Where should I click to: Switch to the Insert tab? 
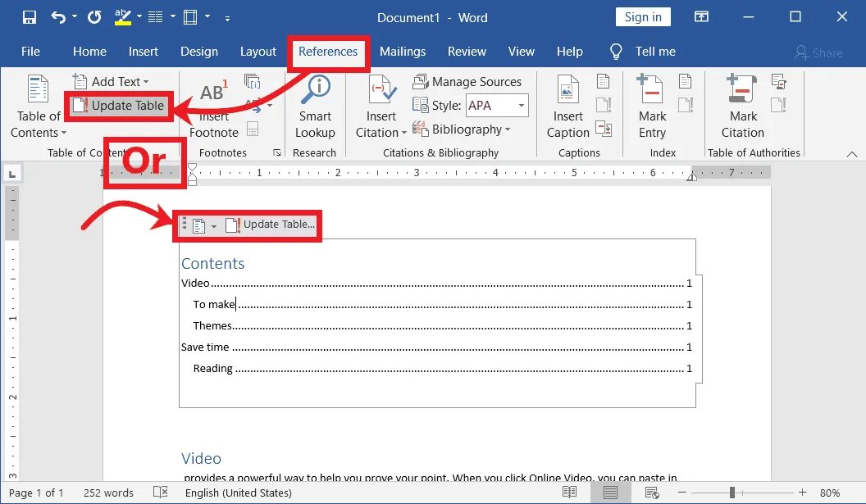[x=143, y=52]
